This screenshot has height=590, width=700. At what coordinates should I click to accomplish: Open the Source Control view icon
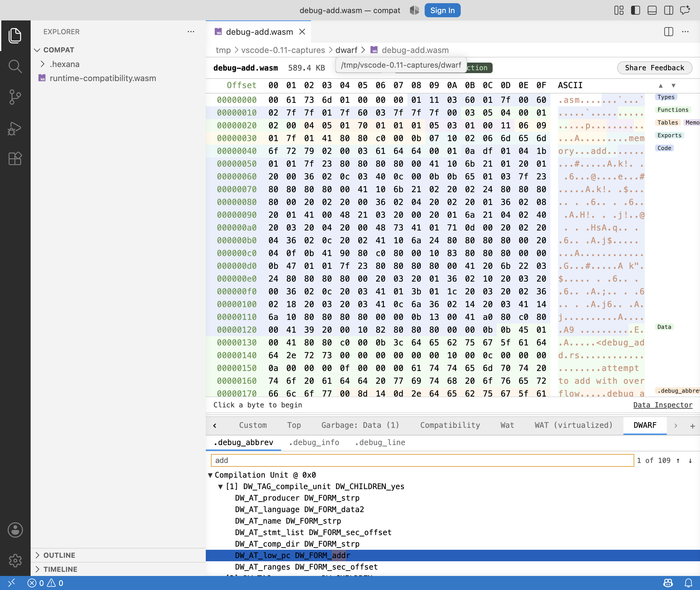click(15, 97)
